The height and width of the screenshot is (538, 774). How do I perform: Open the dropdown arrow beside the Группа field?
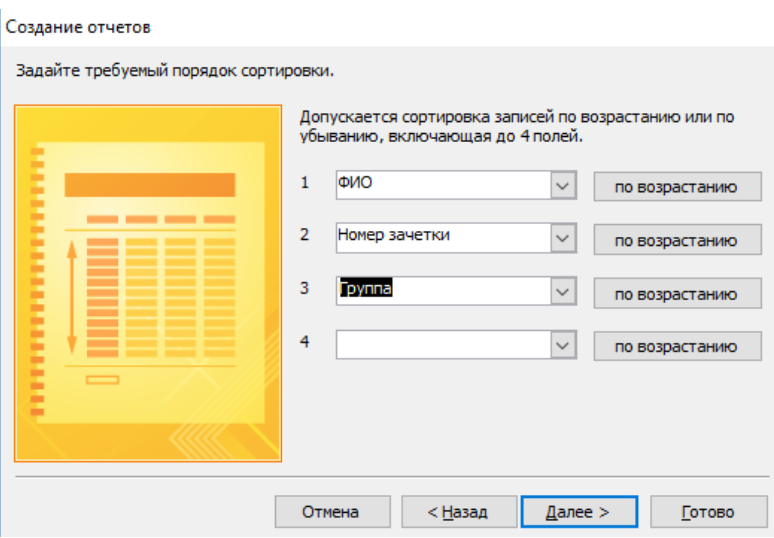(563, 292)
